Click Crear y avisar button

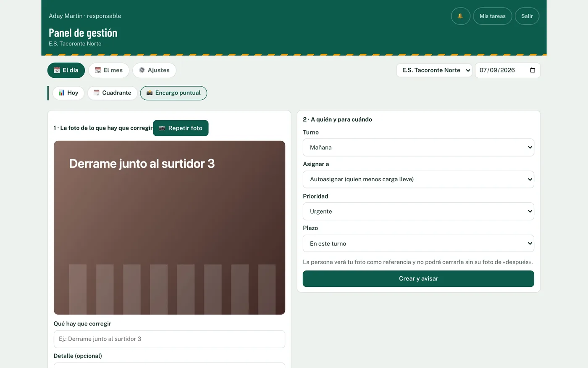[x=418, y=279]
